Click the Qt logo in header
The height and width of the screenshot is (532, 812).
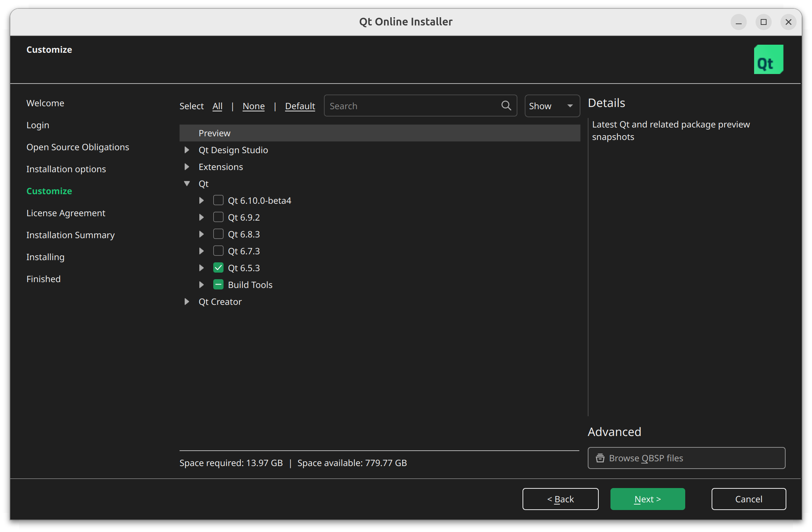[768, 59]
